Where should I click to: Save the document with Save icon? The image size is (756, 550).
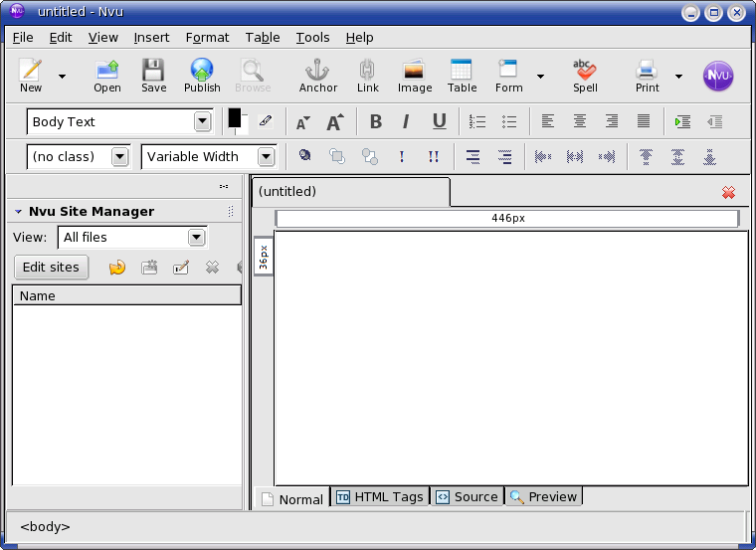pos(154,76)
